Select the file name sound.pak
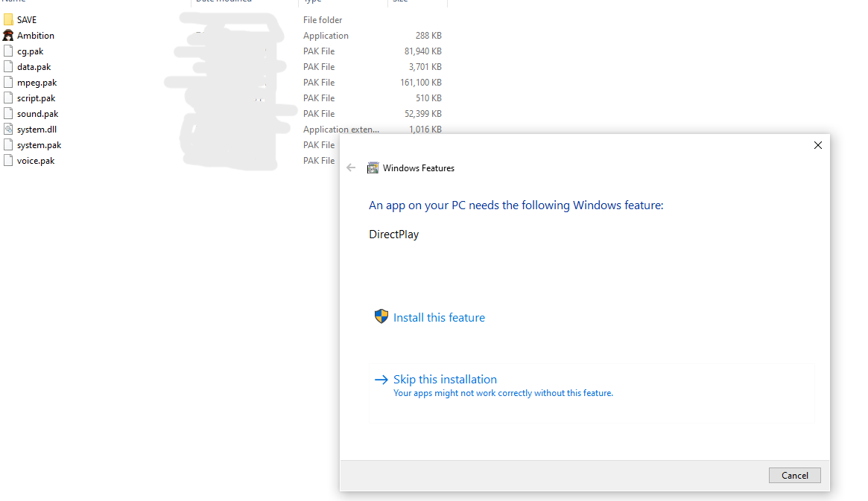Image resolution: width=868 pixels, height=501 pixels. pos(38,114)
